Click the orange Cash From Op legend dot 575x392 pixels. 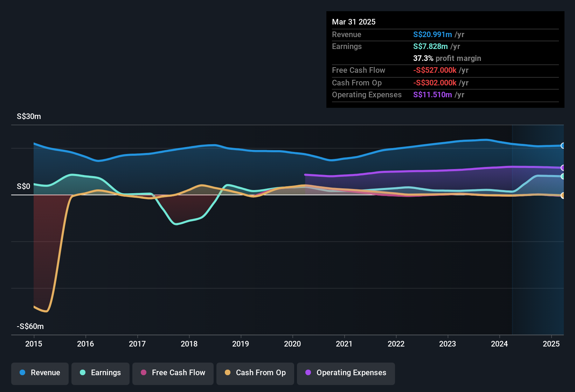point(228,373)
